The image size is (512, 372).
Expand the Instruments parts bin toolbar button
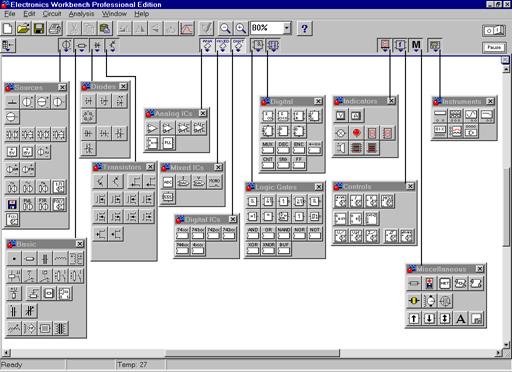(x=434, y=45)
